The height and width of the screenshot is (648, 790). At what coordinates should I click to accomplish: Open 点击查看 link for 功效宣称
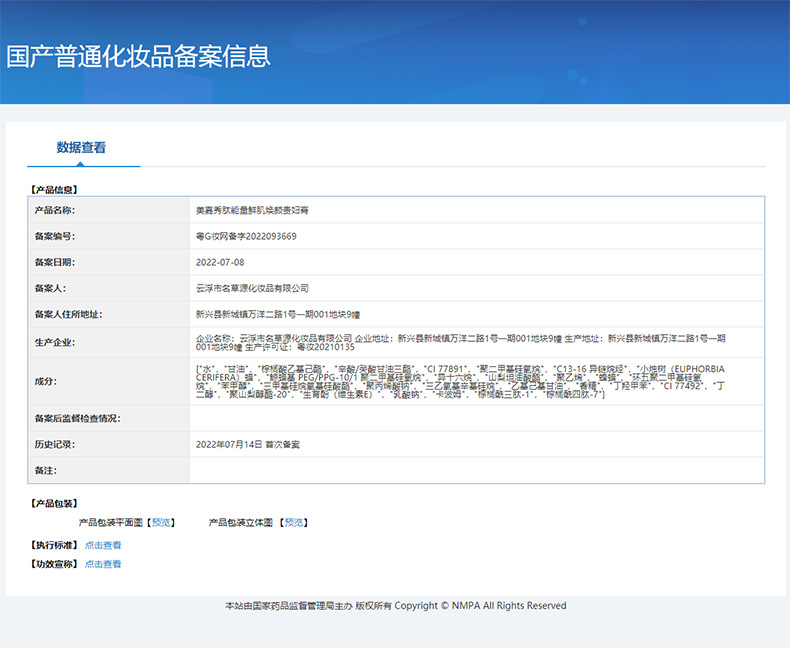tap(103, 564)
